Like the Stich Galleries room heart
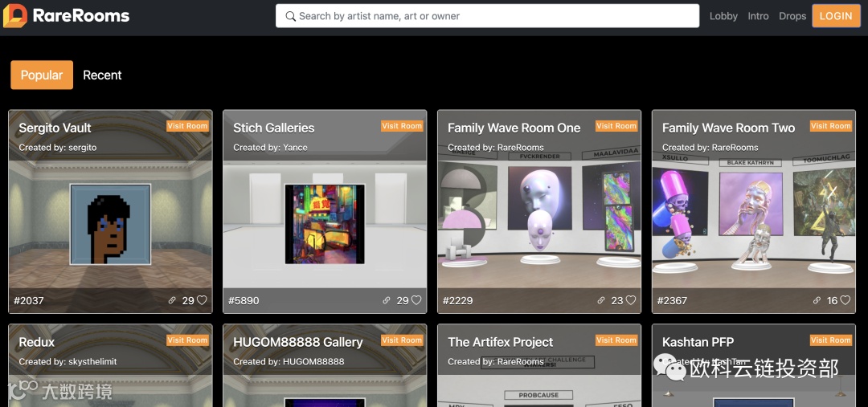868x407 pixels. [416, 300]
